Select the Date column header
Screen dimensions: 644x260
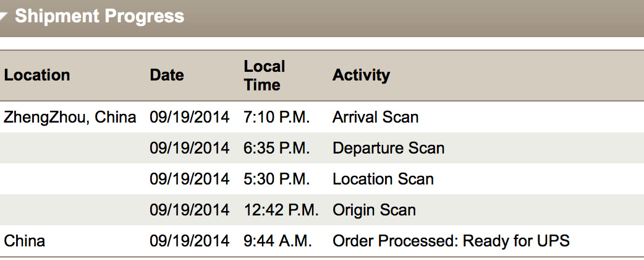[x=167, y=76]
